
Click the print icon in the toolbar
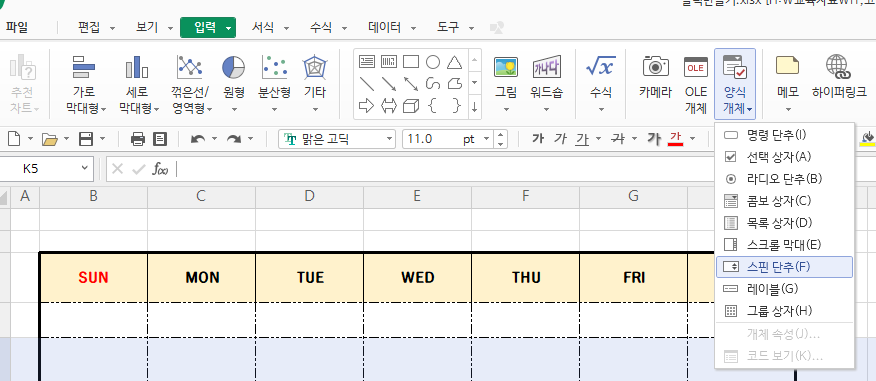[138, 139]
